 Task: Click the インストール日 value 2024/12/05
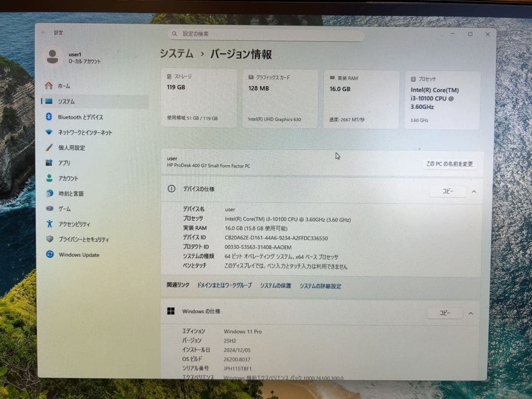point(237,350)
